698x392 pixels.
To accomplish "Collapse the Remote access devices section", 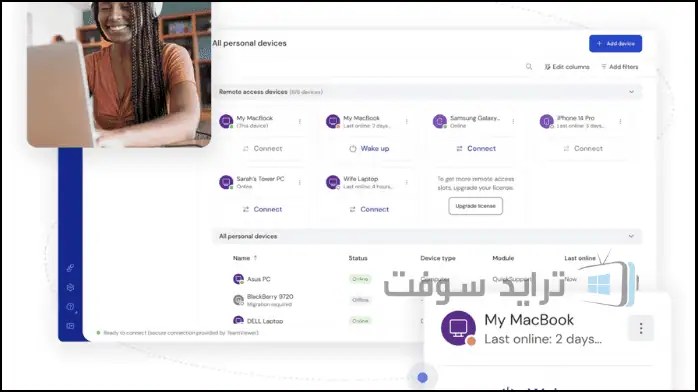I will click(x=631, y=92).
